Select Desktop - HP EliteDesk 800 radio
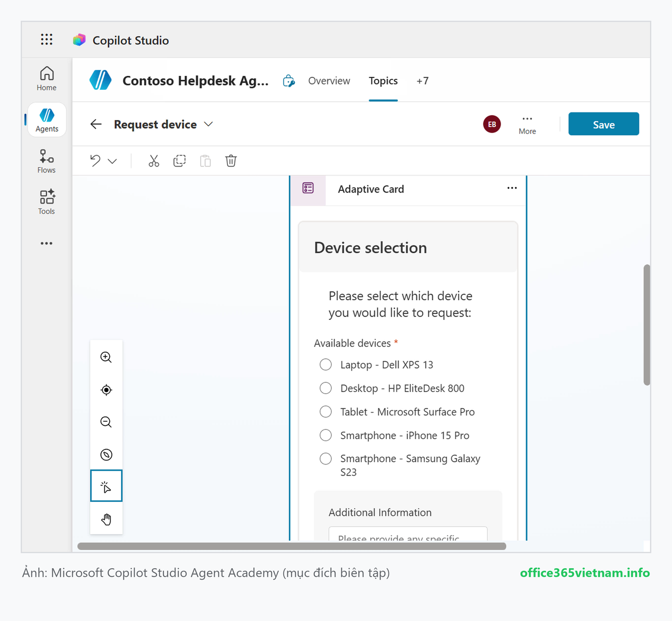The height and width of the screenshot is (621, 672). [325, 388]
